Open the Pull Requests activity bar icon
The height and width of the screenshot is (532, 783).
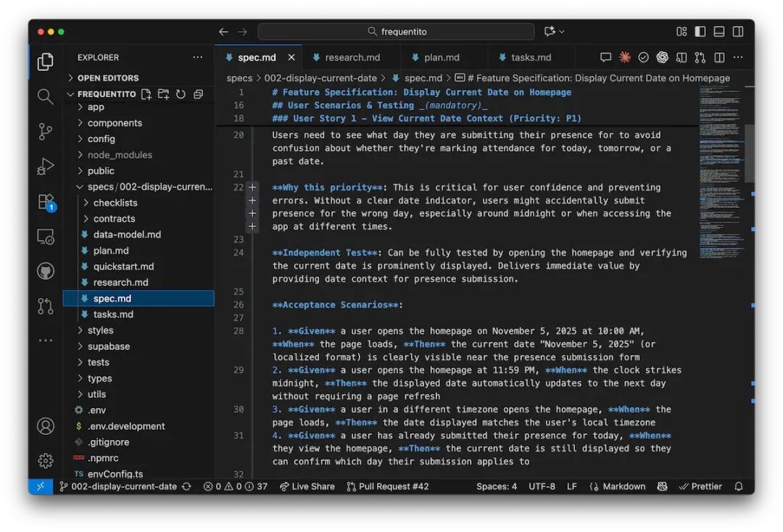coord(46,306)
